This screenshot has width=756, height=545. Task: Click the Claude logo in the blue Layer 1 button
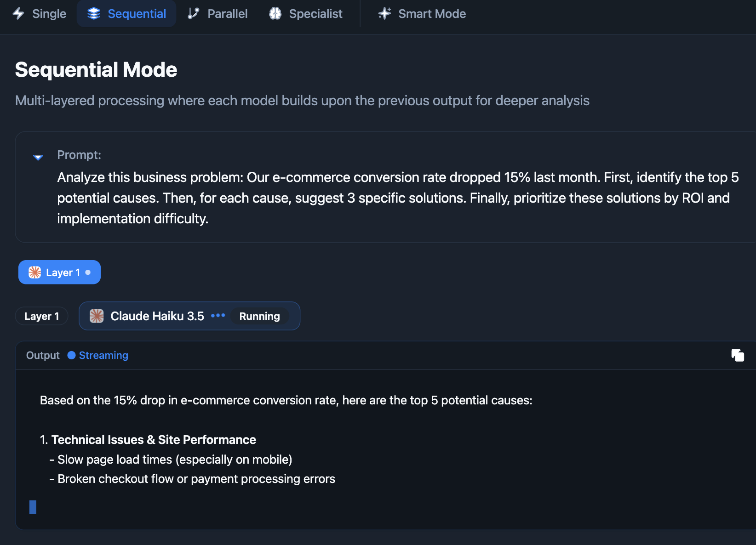[35, 272]
